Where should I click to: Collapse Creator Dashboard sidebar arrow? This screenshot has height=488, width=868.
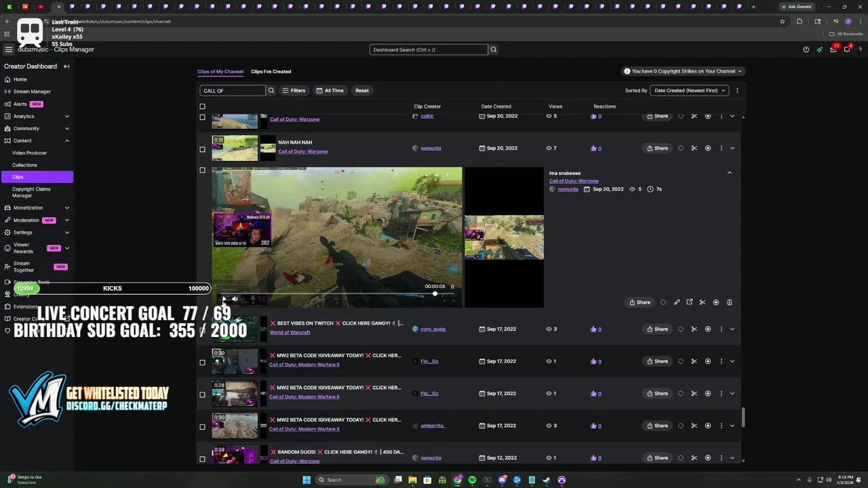click(x=66, y=66)
